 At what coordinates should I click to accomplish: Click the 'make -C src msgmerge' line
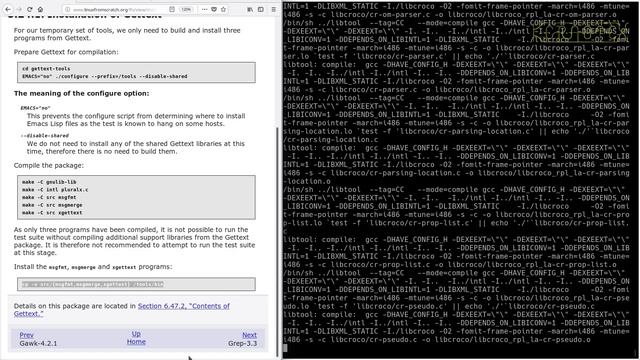(52, 205)
